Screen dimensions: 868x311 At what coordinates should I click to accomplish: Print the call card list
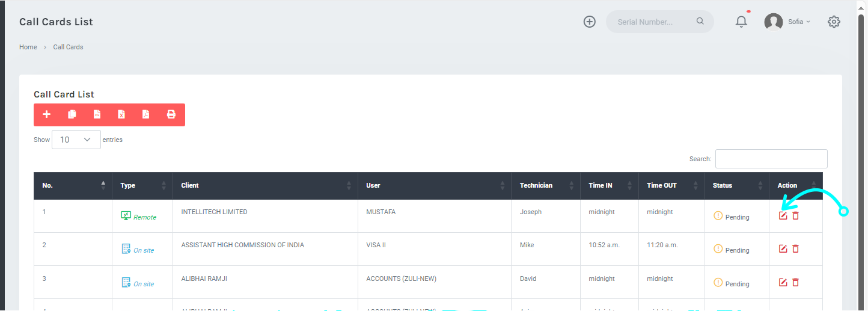(171, 114)
